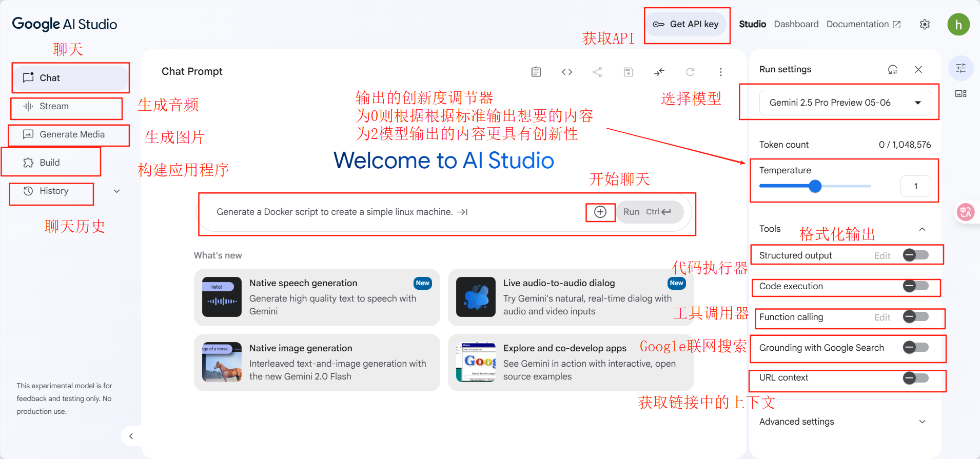Collapse the Tools section chevron
Screen dimensions: 980x459
click(922, 229)
